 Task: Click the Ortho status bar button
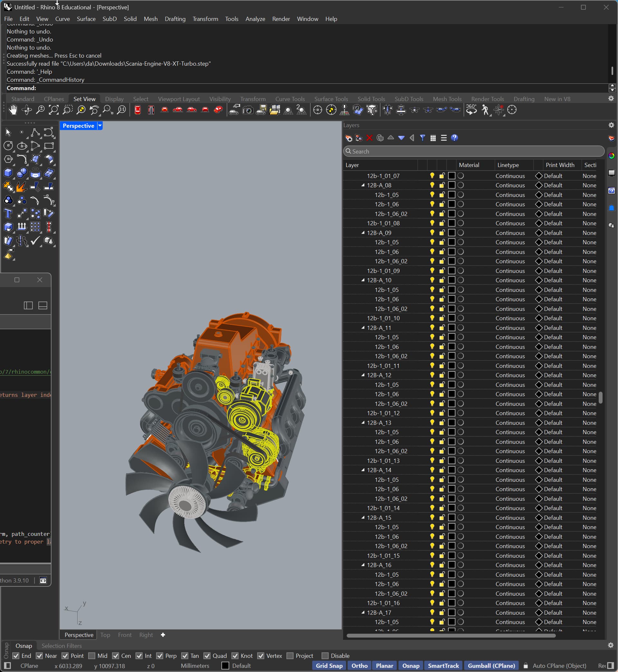click(x=359, y=666)
